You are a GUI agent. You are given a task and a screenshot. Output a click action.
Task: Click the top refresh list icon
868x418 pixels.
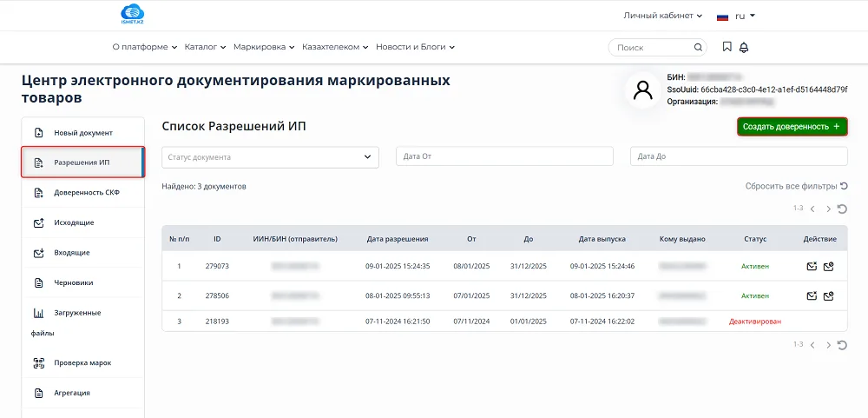[842, 209]
